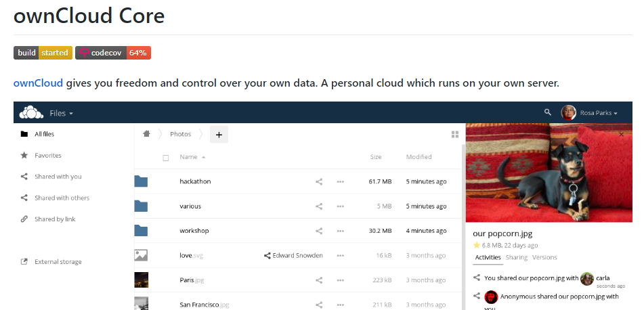
Task: Click share icon for San Francisco.jpg
Action: pyautogui.click(x=319, y=305)
